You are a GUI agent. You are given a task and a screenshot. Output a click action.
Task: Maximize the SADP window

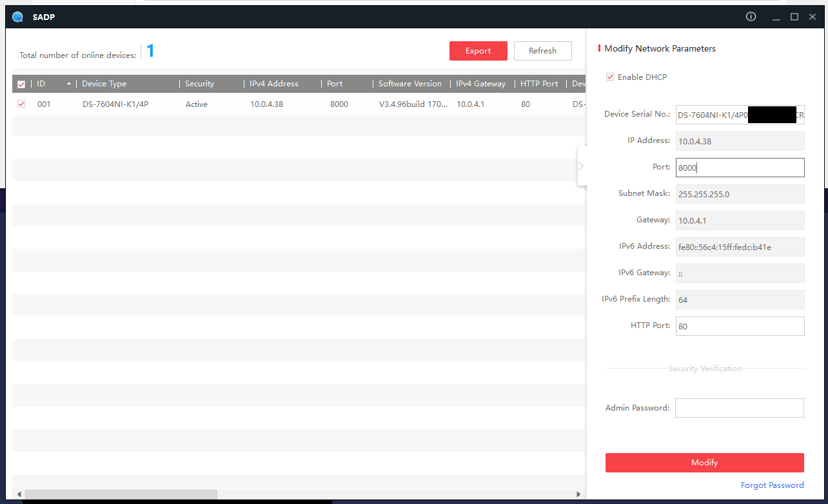[x=794, y=17]
